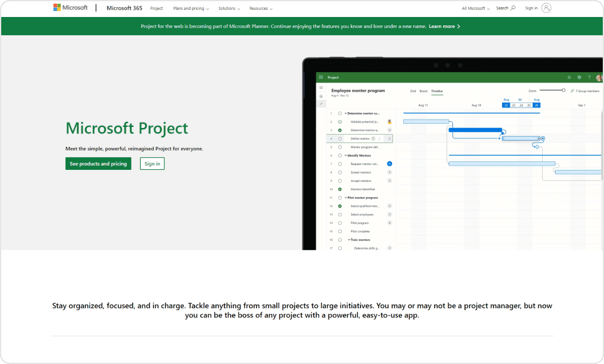Open the settings gear in the Project toolbar

click(578, 76)
